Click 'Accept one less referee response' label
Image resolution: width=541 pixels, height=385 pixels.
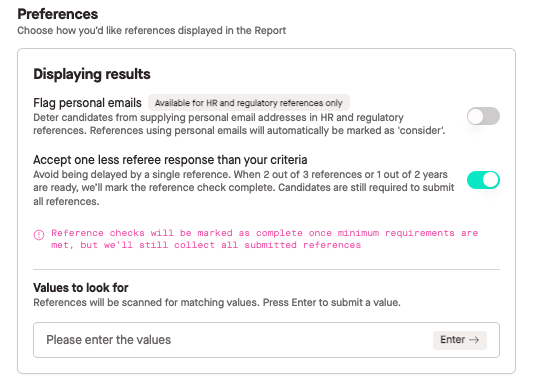[x=170, y=160]
